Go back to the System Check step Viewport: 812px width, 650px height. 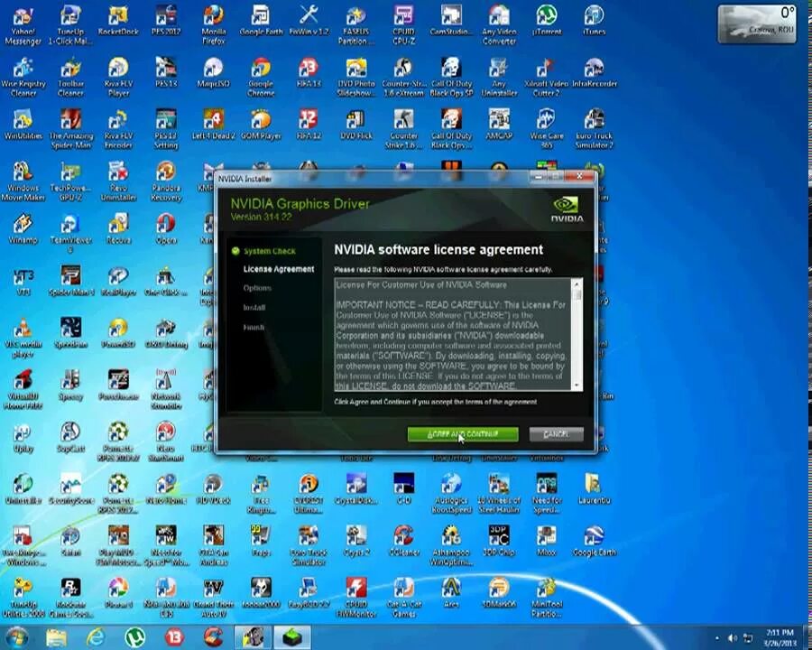click(269, 251)
